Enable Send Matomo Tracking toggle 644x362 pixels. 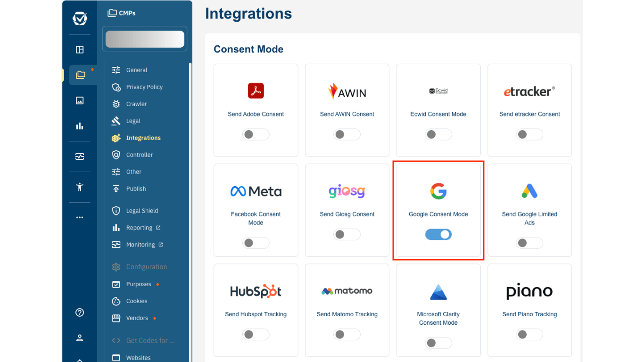pos(347,335)
